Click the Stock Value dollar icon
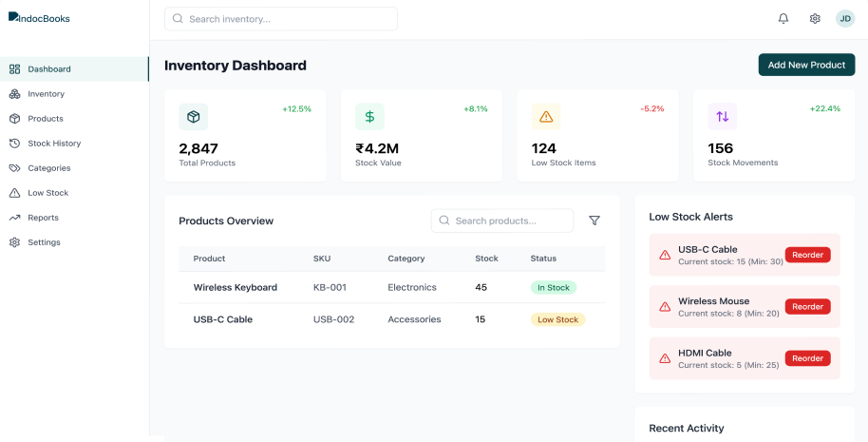 369,117
